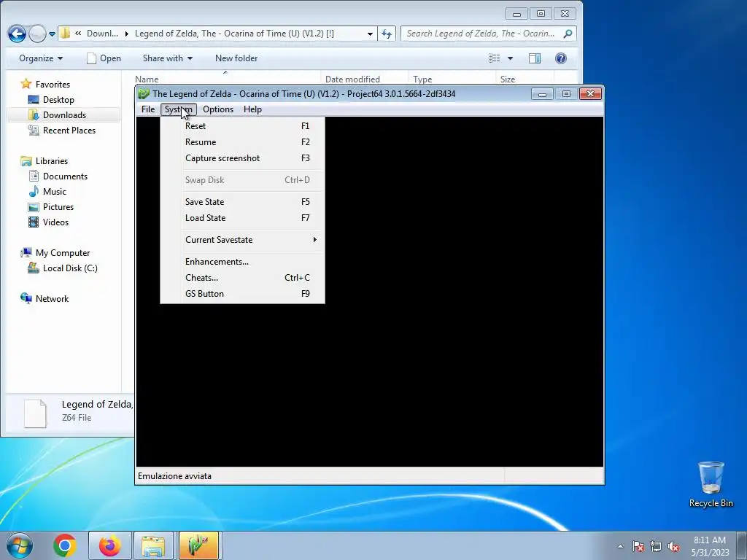Image resolution: width=747 pixels, height=560 pixels.
Task: Open the Options menu in Project64
Action: pyautogui.click(x=218, y=109)
